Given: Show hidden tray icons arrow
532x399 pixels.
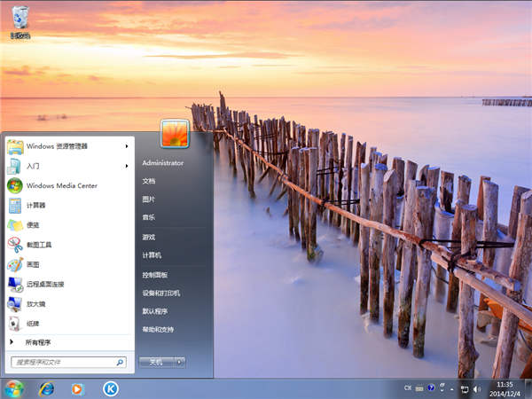Looking at the screenshot, I should coord(452,389).
